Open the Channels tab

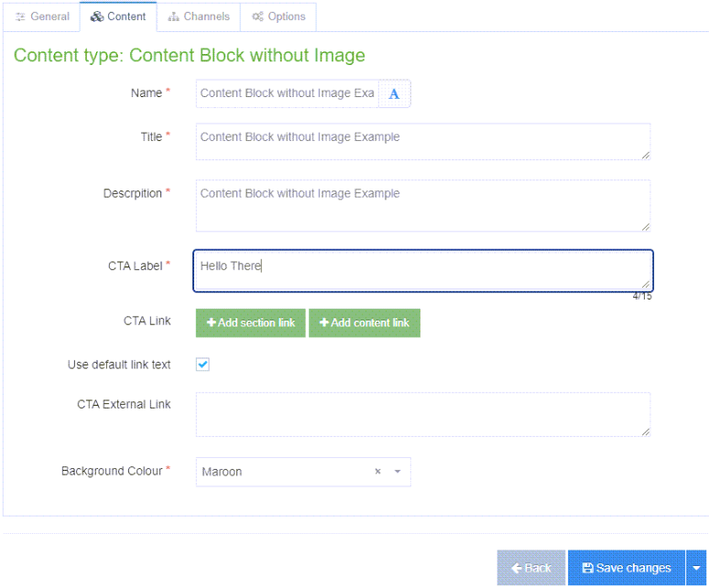coord(198,16)
